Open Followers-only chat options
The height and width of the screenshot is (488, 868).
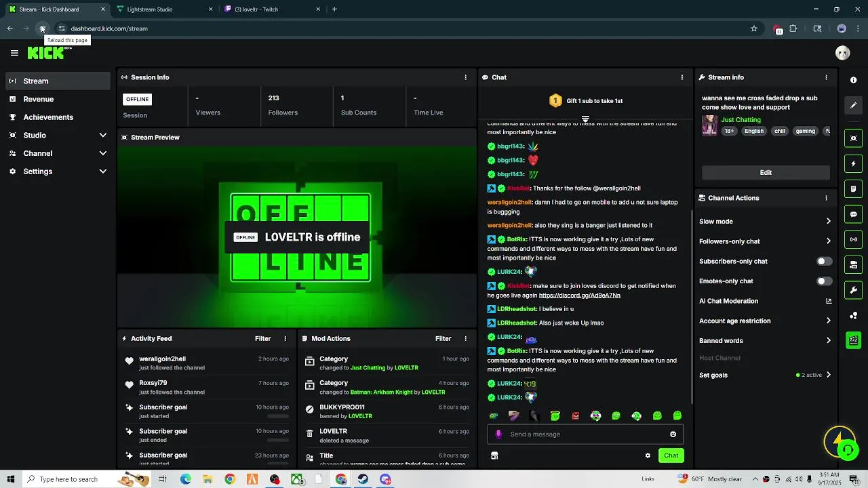[765, 241]
